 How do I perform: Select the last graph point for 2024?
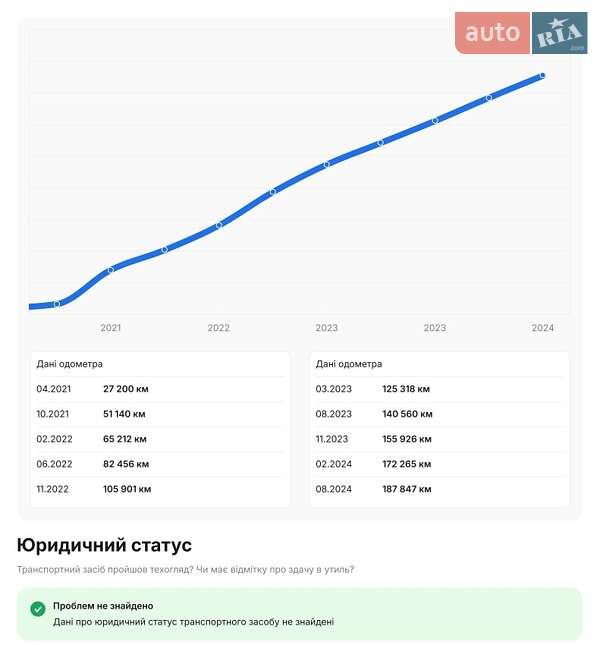pos(542,75)
